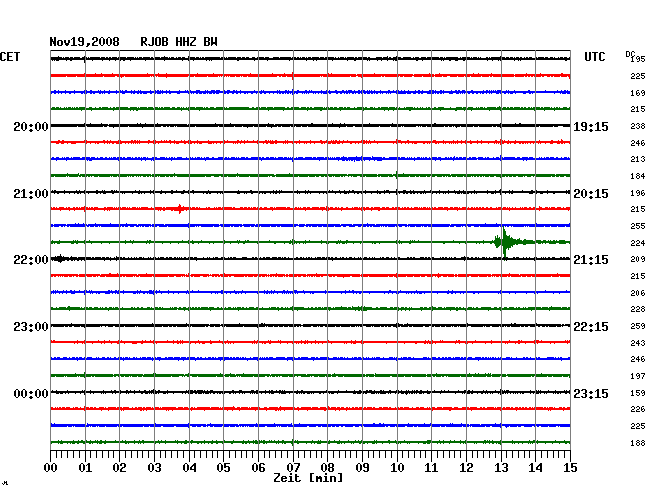Viewport: 650px width, 494px height.
Task: Click minute label 05 on the axis
Action: (x=223, y=467)
